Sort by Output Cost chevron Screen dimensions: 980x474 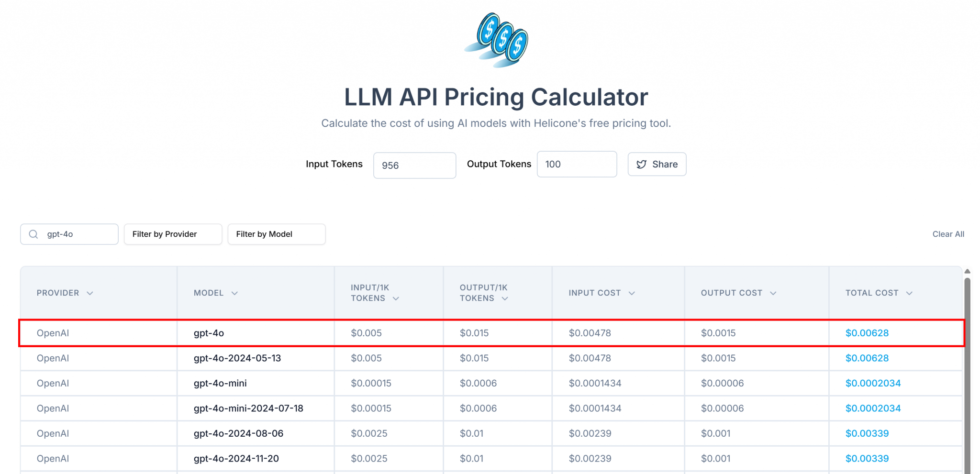(x=773, y=293)
